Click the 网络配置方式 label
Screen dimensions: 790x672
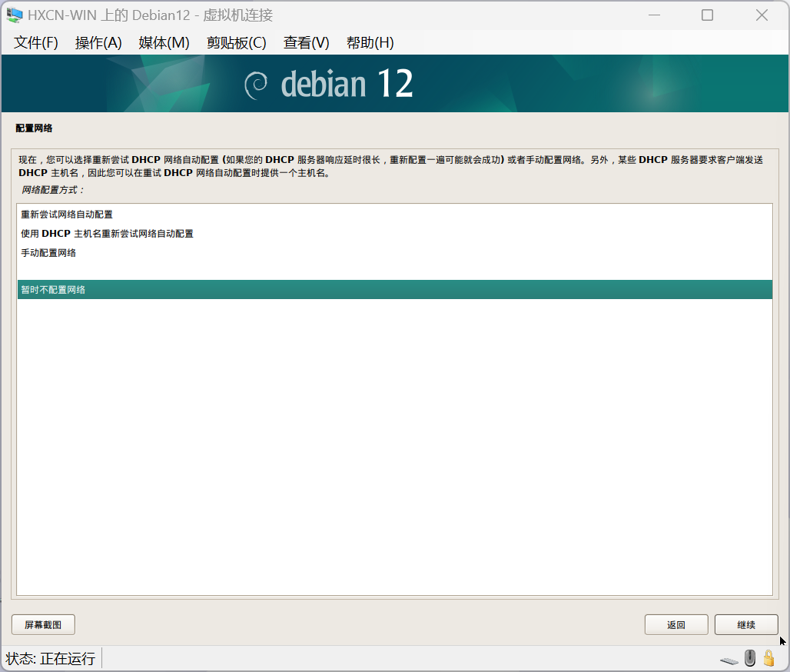52,190
